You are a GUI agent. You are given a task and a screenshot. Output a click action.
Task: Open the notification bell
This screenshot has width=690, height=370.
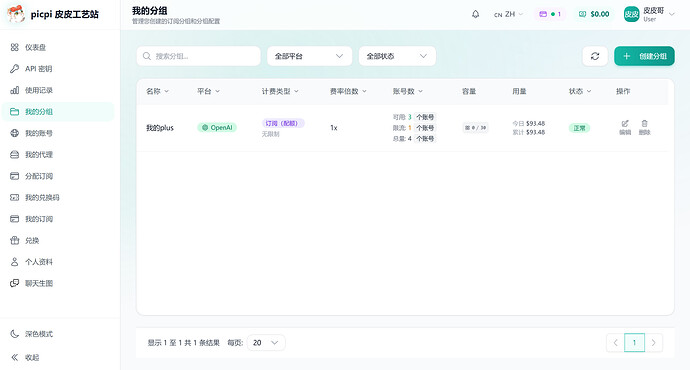[x=475, y=14]
